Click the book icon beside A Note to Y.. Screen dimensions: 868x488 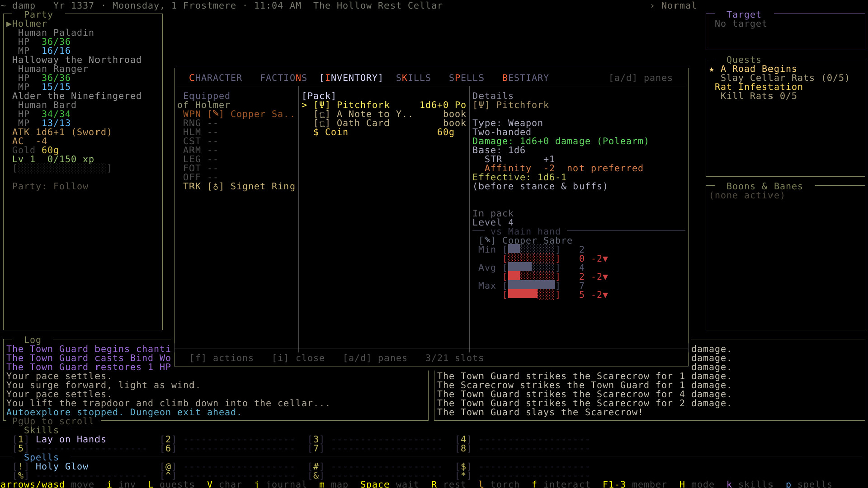321,114
